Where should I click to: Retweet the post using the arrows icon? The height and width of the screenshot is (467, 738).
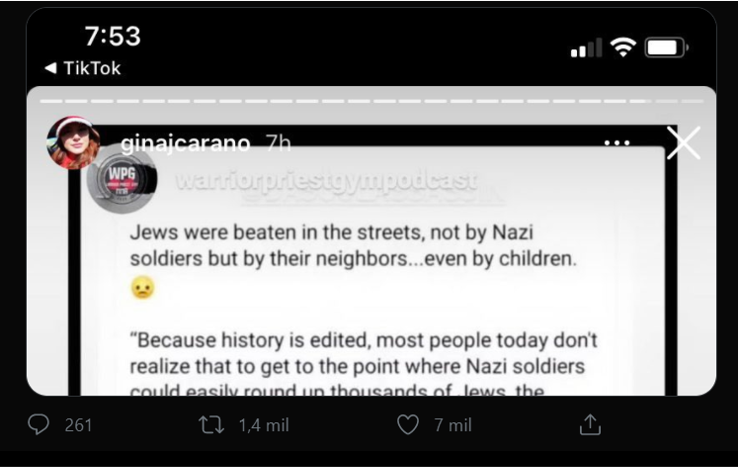pos(211,425)
